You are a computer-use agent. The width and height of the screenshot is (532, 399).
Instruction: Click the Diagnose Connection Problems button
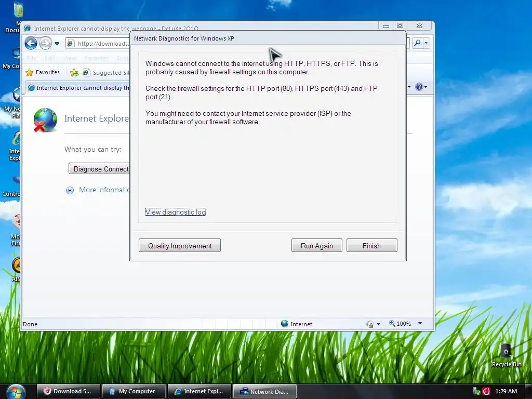(99, 169)
